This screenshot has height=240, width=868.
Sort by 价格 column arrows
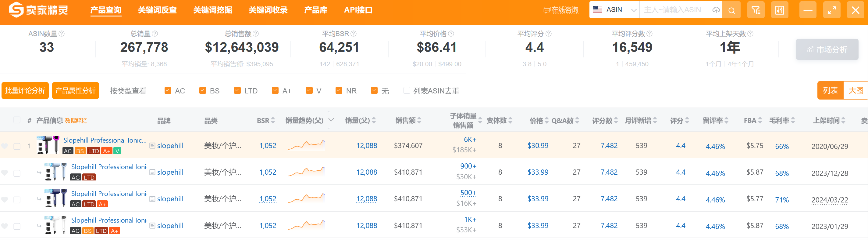tap(547, 121)
